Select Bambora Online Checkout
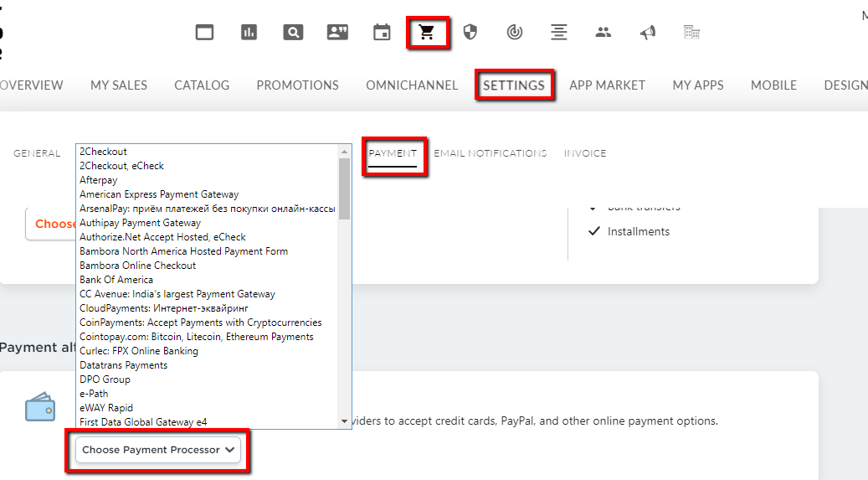The height and width of the screenshot is (480, 868). coord(207,266)
